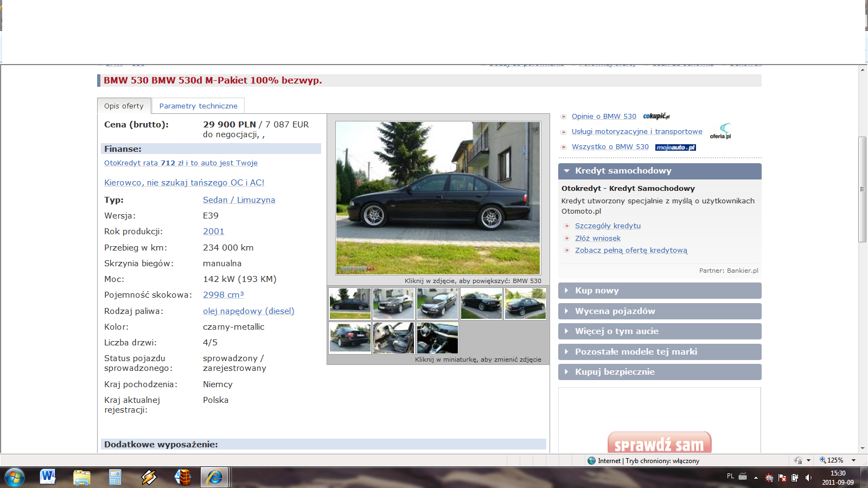Select second thumbnail in the top row
This screenshot has height=488, width=868.
pos(394,304)
